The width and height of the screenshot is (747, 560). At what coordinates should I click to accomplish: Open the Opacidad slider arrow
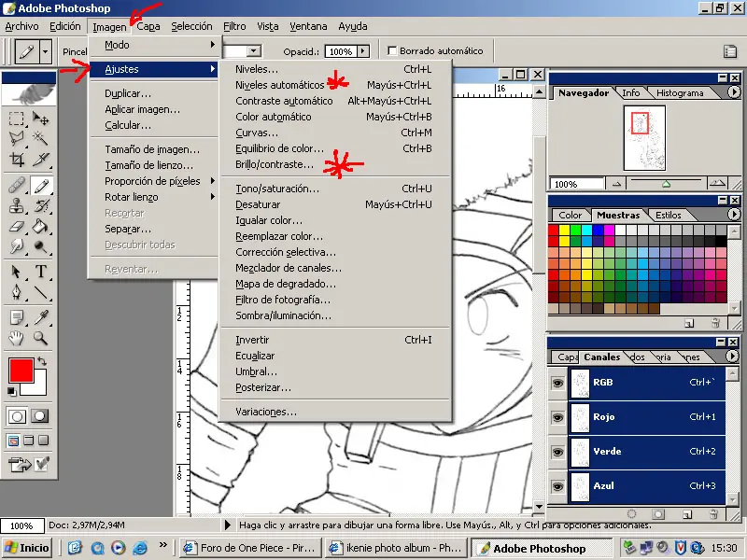coord(363,51)
